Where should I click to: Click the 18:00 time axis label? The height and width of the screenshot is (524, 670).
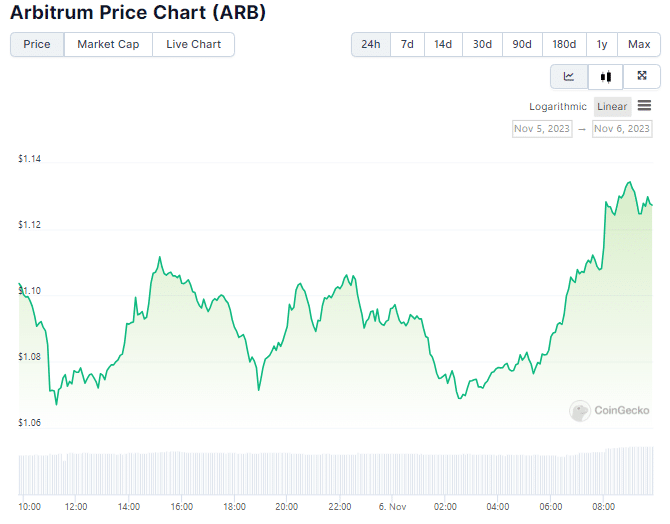click(x=235, y=507)
